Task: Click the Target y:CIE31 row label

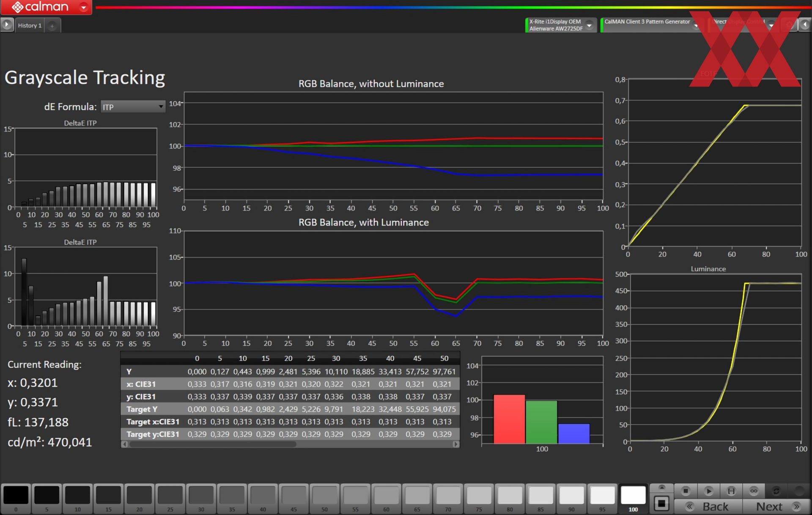Action: tap(153, 434)
